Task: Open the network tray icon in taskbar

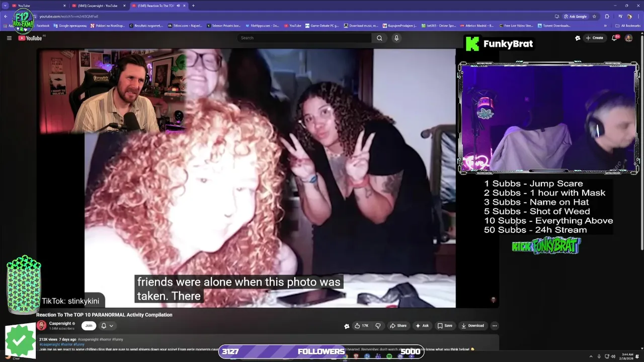Action: [606, 356]
